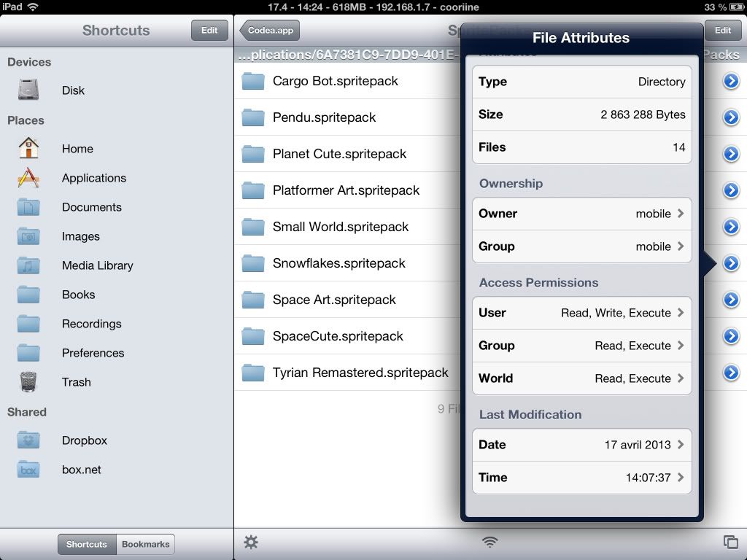Screen dimensions: 747x560
Task: Tap the path bar starting with ...plications/6A7381C9
Action: 348,55
